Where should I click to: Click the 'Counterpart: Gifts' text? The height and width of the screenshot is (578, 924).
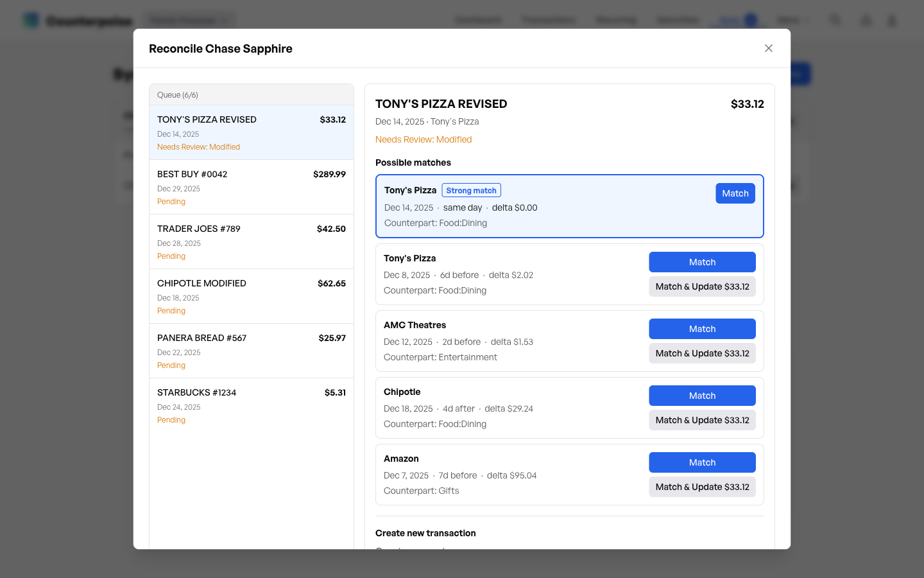(421, 491)
